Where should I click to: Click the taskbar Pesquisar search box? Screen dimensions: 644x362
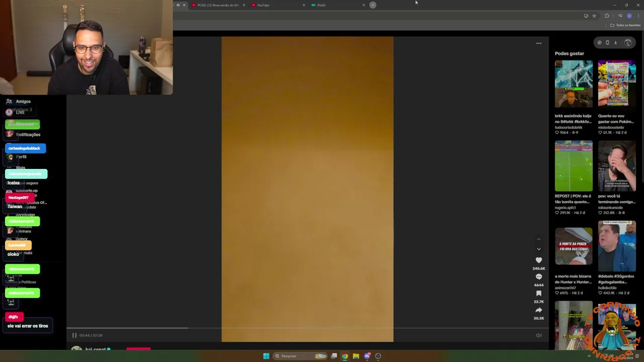[300, 356]
